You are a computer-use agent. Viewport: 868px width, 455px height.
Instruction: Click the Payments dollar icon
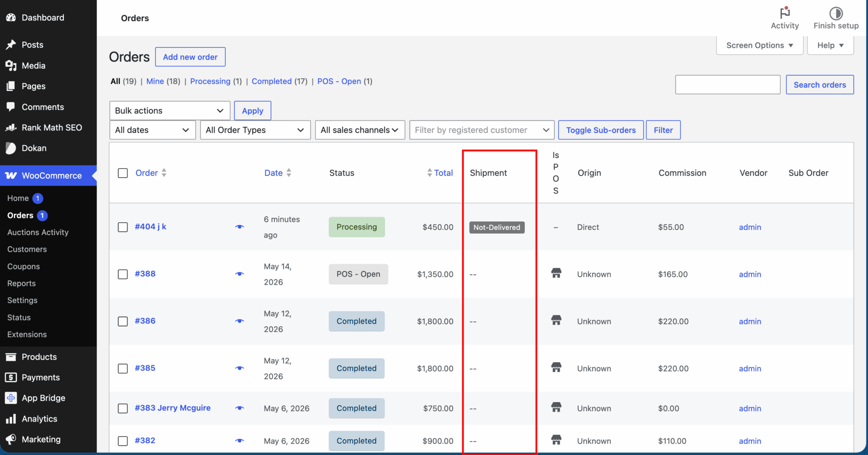[11, 377]
